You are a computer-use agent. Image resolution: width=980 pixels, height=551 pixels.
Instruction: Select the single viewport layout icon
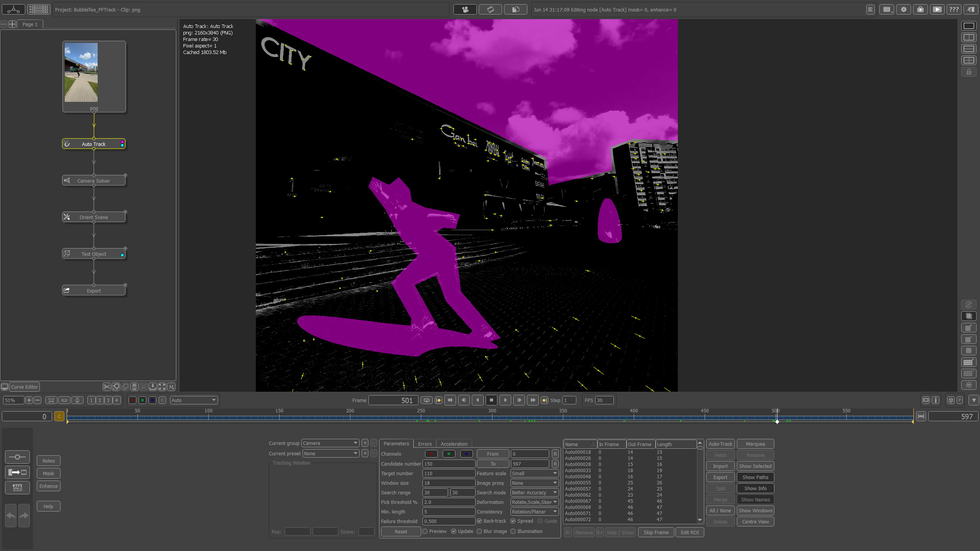(969, 26)
